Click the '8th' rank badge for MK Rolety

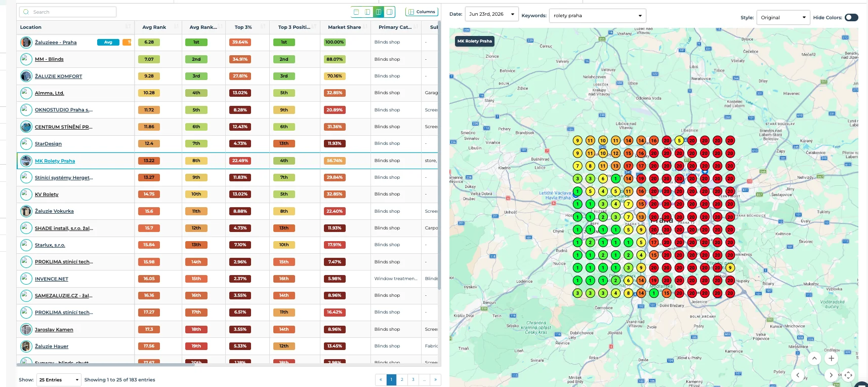click(196, 161)
